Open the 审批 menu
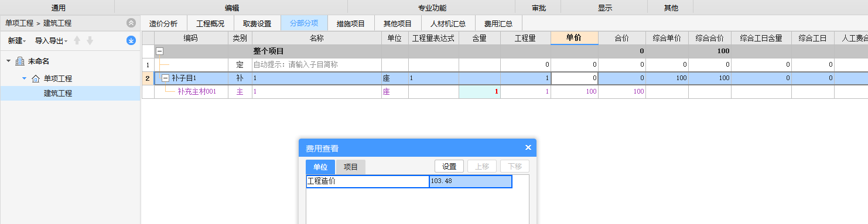Viewport: 868px width, 224px height. tap(539, 8)
